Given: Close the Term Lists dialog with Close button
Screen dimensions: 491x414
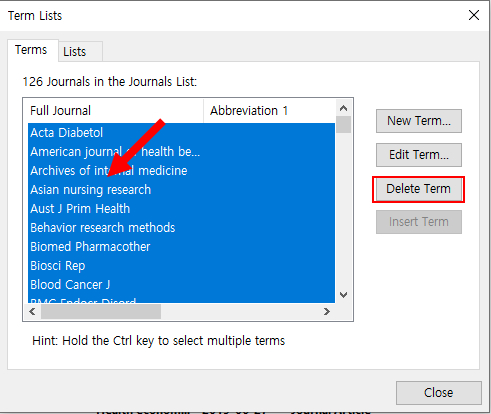Looking at the screenshot, I should pos(439,393).
